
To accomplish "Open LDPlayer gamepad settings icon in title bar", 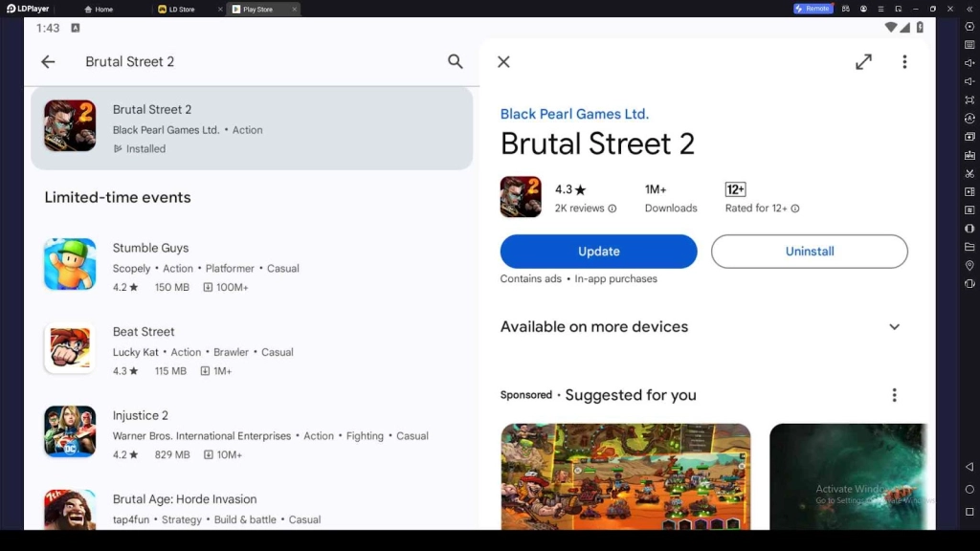I will pyautogui.click(x=846, y=9).
